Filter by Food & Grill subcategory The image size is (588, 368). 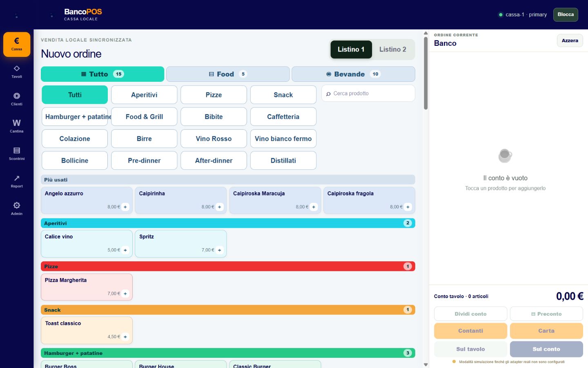(144, 117)
